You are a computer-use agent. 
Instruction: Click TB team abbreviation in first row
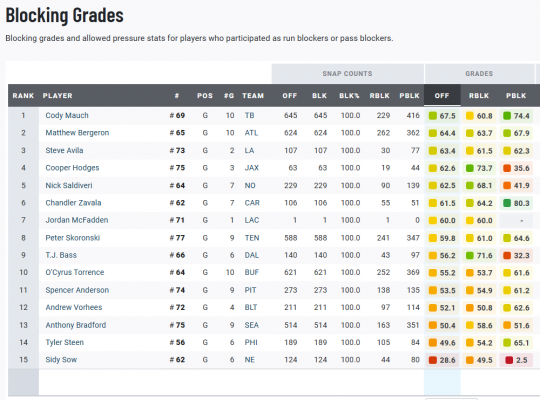249,115
